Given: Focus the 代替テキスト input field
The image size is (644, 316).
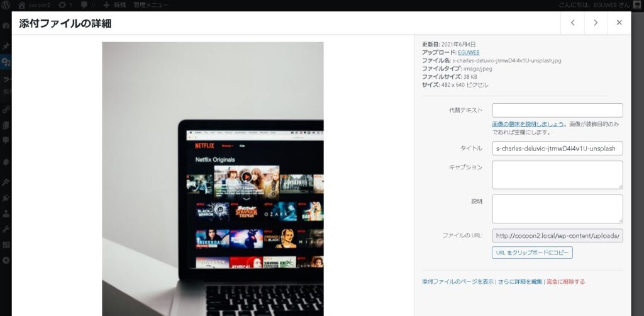Looking at the screenshot, I should (x=557, y=110).
